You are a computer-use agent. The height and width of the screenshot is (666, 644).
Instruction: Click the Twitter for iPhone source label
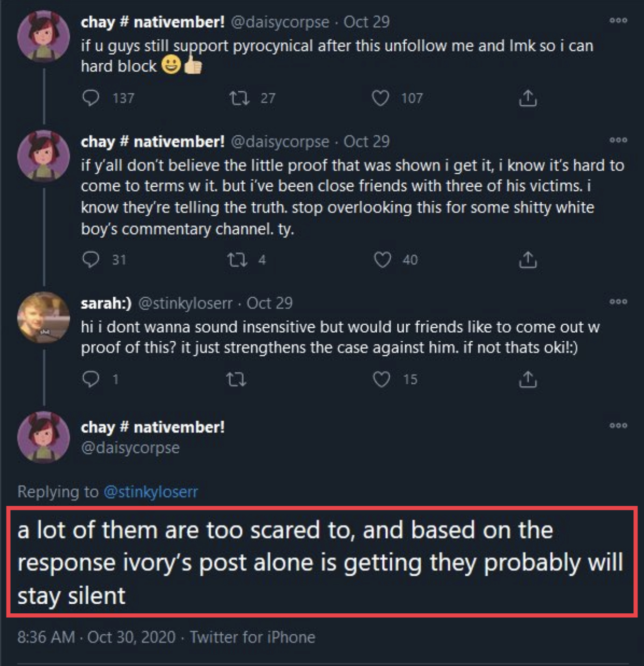[x=252, y=637]
